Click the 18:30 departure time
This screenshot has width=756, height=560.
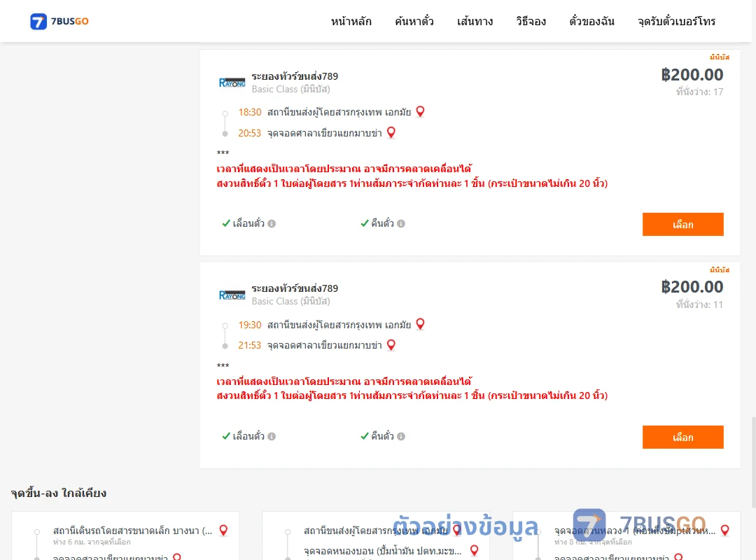tap(250, 113)
